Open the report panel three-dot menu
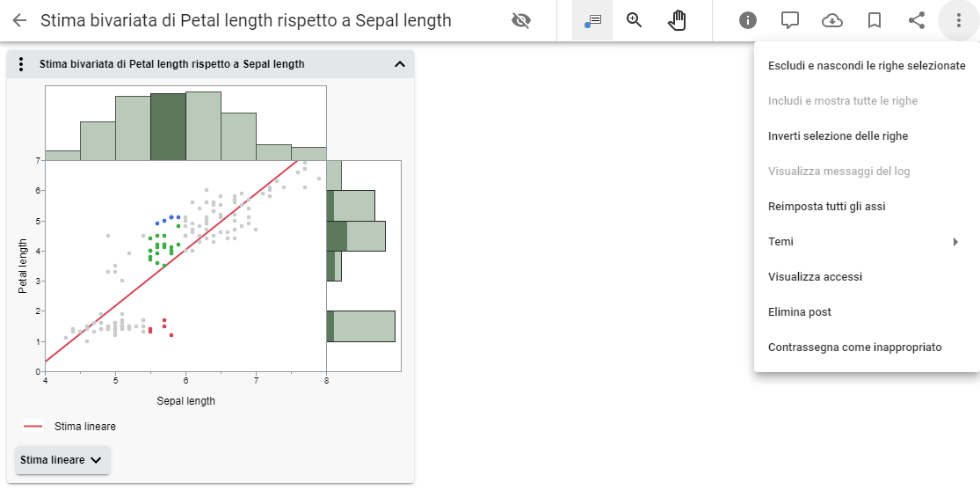 coord(22,64)
